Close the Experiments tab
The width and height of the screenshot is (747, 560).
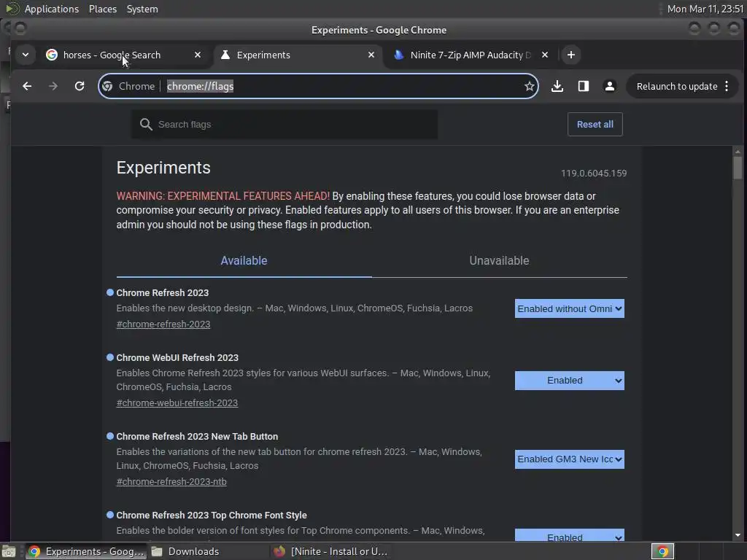[x=371, y=55]
